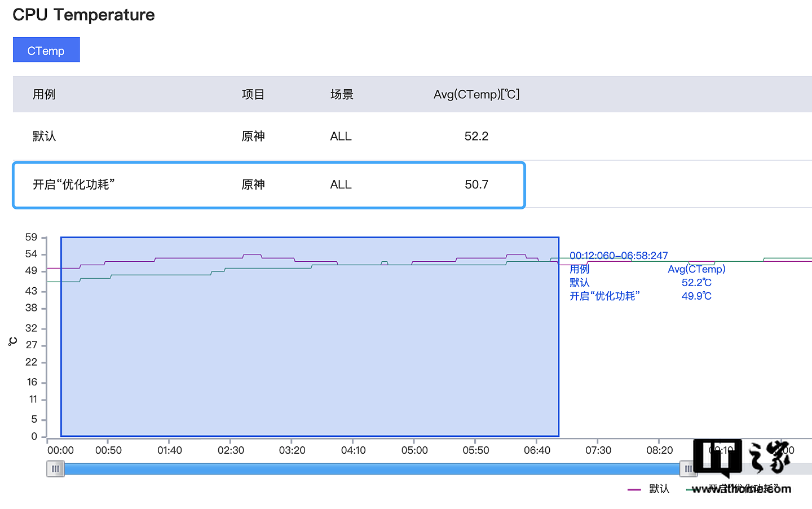Click the 00:12:060–06:58:247 selection time range
Screen dimensions: 812x509
click(619, 256)
